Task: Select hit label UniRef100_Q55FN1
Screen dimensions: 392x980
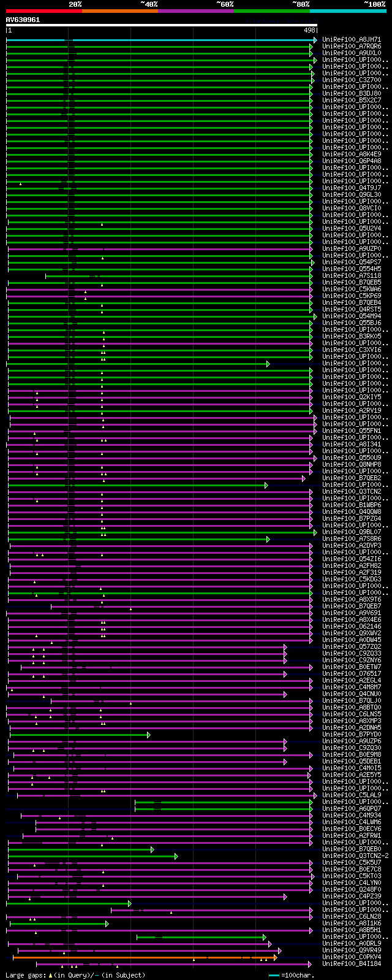Action: [352, 431]
